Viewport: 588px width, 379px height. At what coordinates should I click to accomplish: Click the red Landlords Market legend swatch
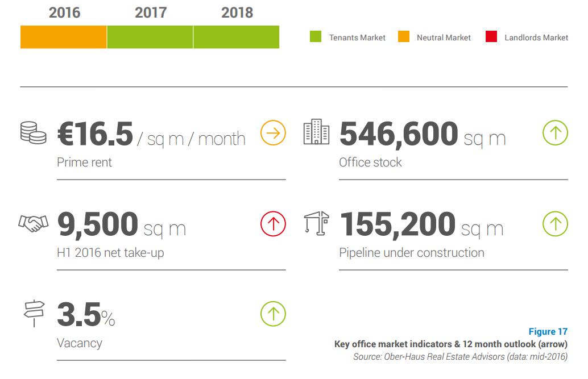tap(491, 36)
